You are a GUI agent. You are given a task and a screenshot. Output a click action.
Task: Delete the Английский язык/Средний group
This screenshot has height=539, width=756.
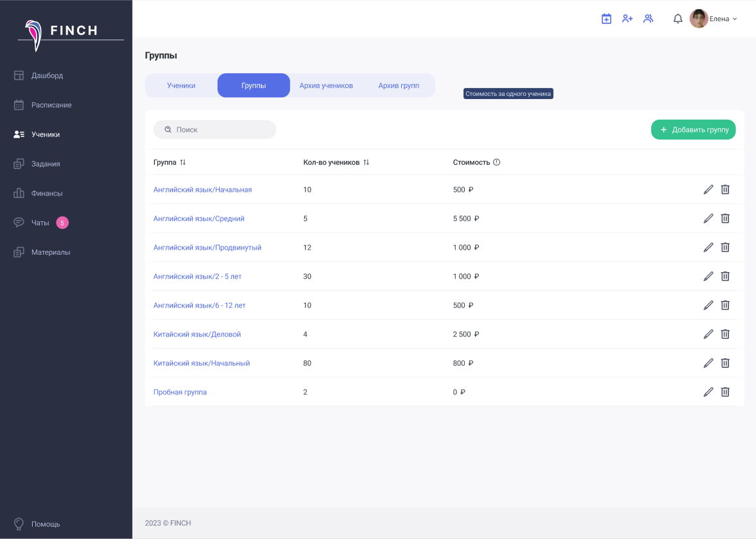point(725,218)
